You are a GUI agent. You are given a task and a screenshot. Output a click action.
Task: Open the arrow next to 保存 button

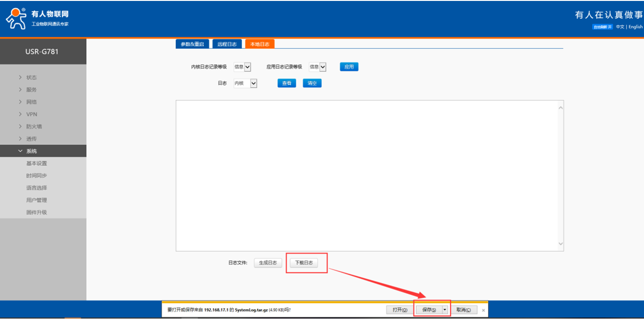point(445,310)
